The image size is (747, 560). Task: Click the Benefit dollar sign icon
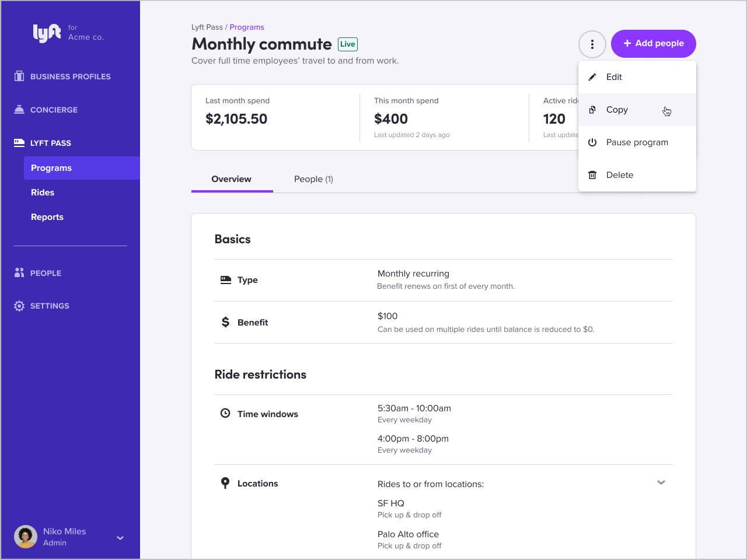pyautogui.click(x=225, y=322)
